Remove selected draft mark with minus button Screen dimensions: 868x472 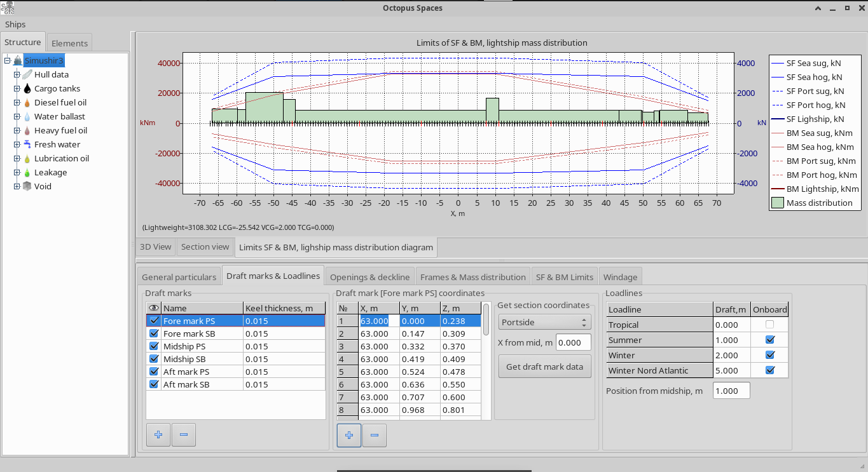[184, 435]
